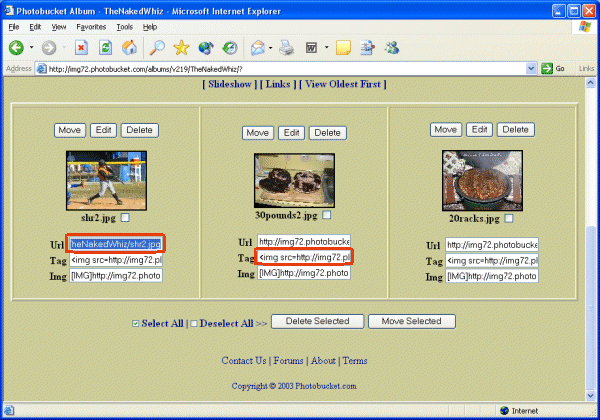Click Move button above 30pounds2.jpg
This screenshot has height=420, width=600.
258,133
